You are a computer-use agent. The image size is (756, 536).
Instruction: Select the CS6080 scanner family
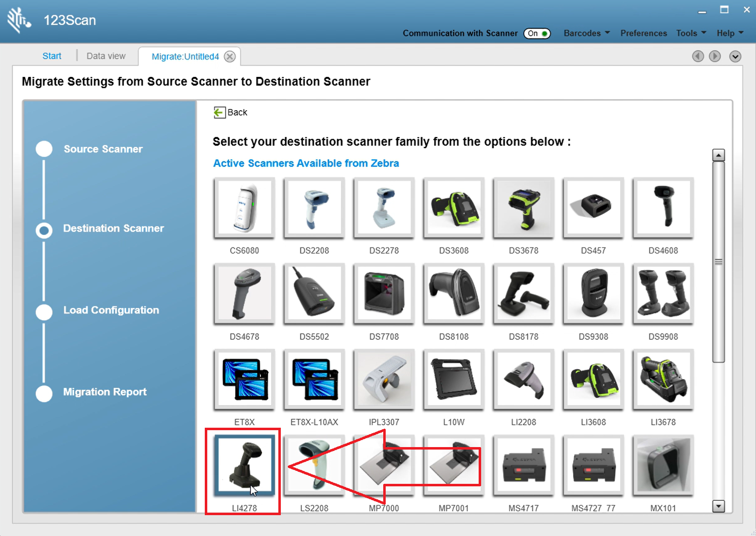click(244, 208)
